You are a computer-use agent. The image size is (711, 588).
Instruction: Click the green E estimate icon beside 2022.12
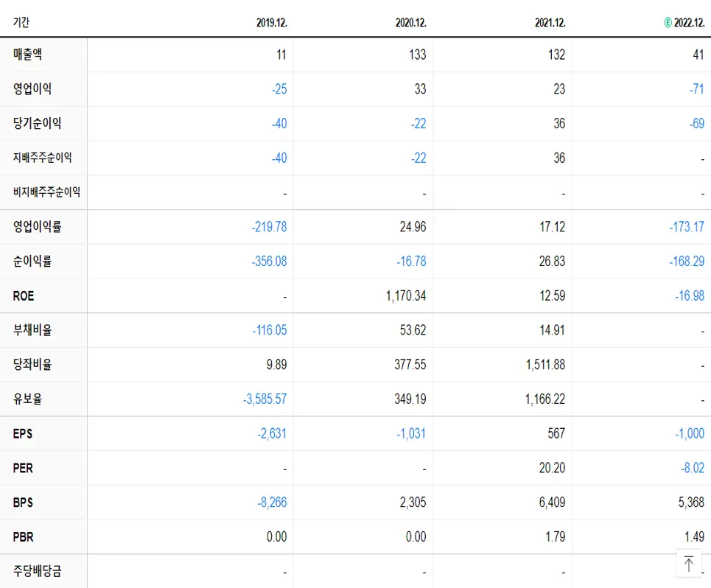click(667, 22)
